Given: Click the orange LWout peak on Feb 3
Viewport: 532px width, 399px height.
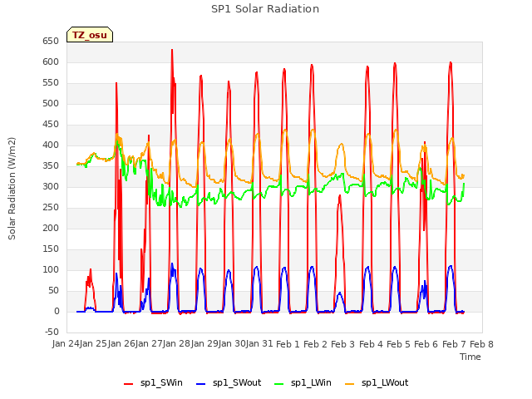Looking at the screenshot, I should point(342,144).
